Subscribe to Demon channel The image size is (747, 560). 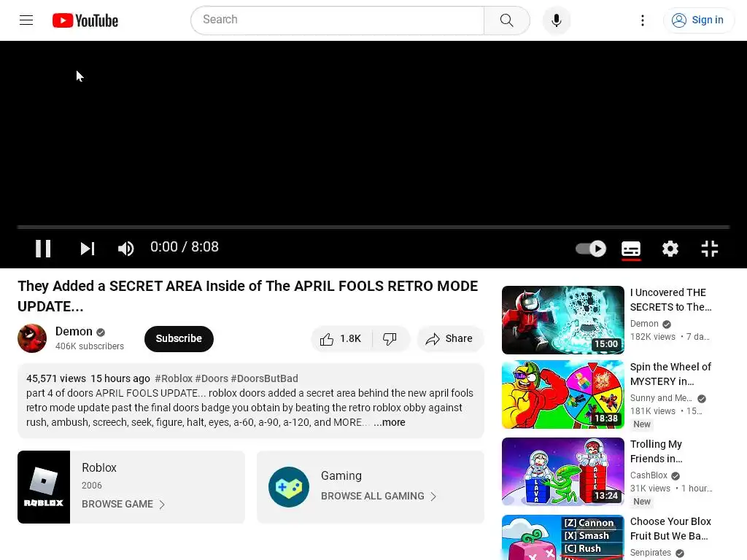[x=179, y=338]
